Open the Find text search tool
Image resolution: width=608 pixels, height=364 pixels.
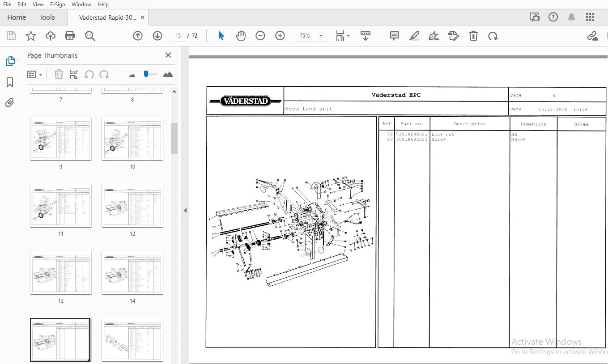[x=90, y=36]
